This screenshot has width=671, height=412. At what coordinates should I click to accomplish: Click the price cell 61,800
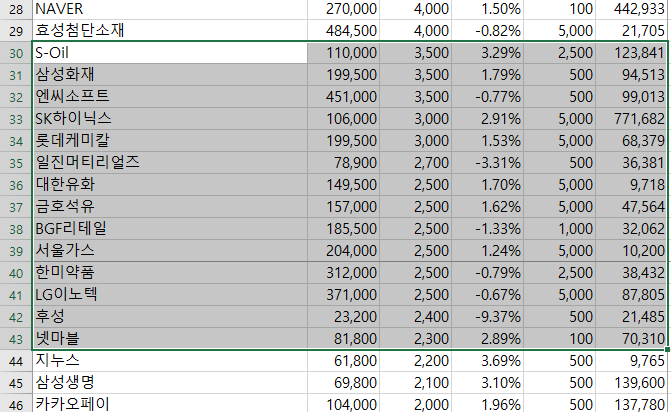(343, 361)
